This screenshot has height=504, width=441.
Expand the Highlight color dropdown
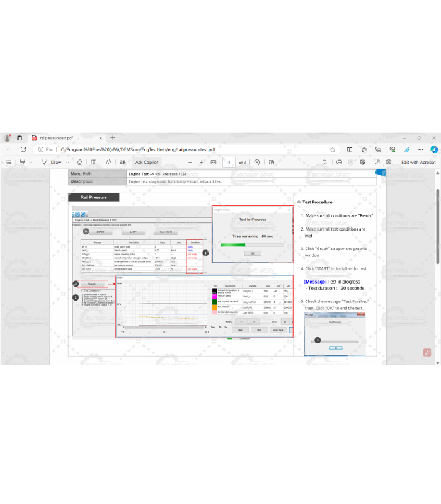click(x=31, y=162)
